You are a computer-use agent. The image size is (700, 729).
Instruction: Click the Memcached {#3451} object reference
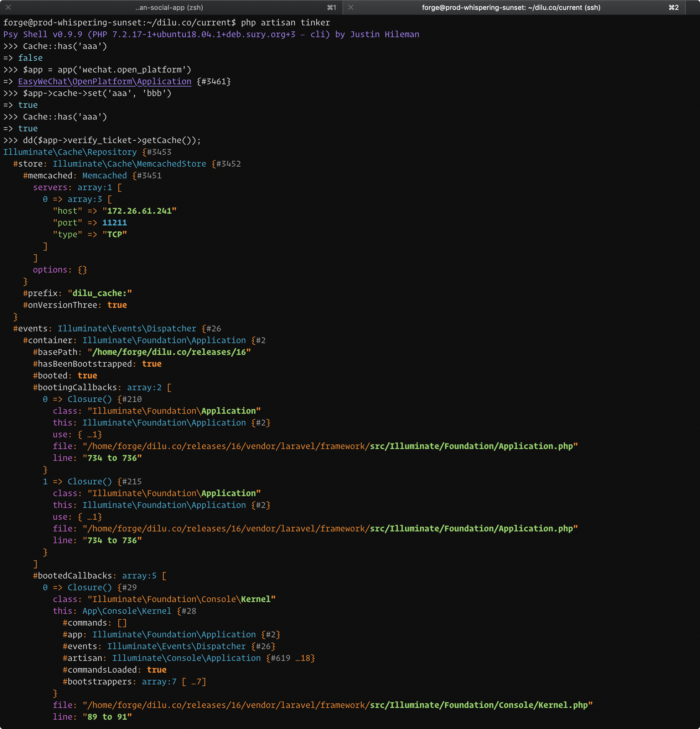pyautogui.click(x=122, y=175)
